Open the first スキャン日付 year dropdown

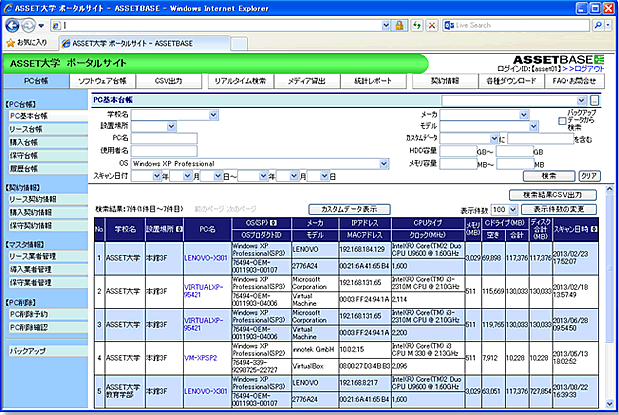156,176
